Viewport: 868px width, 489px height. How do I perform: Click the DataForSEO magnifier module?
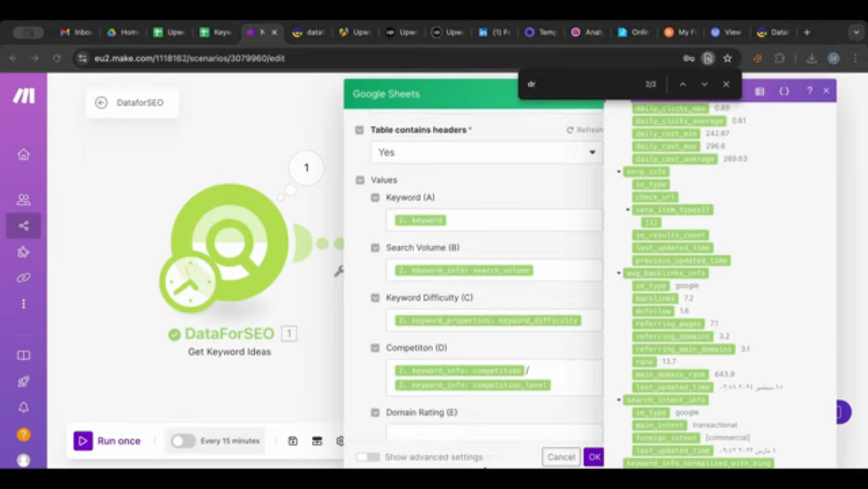[x=229, y=242]
